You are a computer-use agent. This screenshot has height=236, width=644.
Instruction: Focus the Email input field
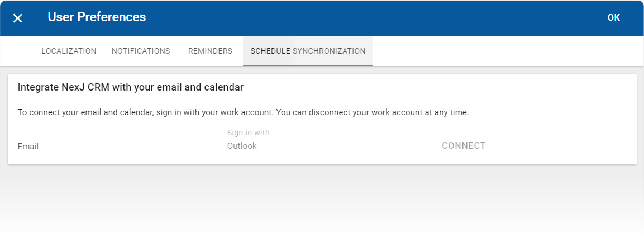[x=112, y=147]
